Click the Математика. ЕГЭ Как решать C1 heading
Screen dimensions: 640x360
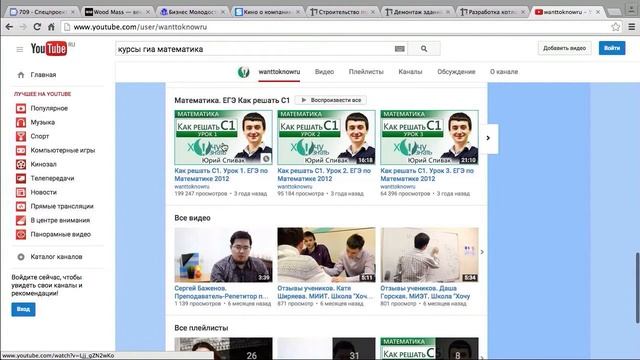[232, 100]
